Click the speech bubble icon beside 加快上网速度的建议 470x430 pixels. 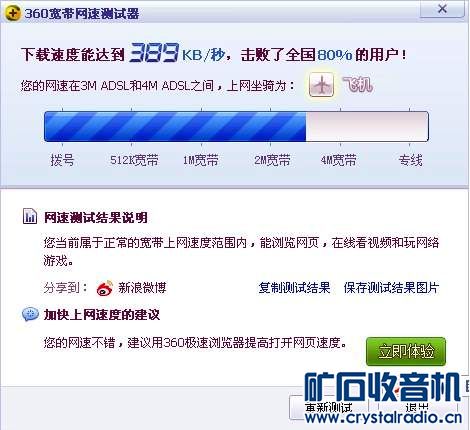coord(30,314)
